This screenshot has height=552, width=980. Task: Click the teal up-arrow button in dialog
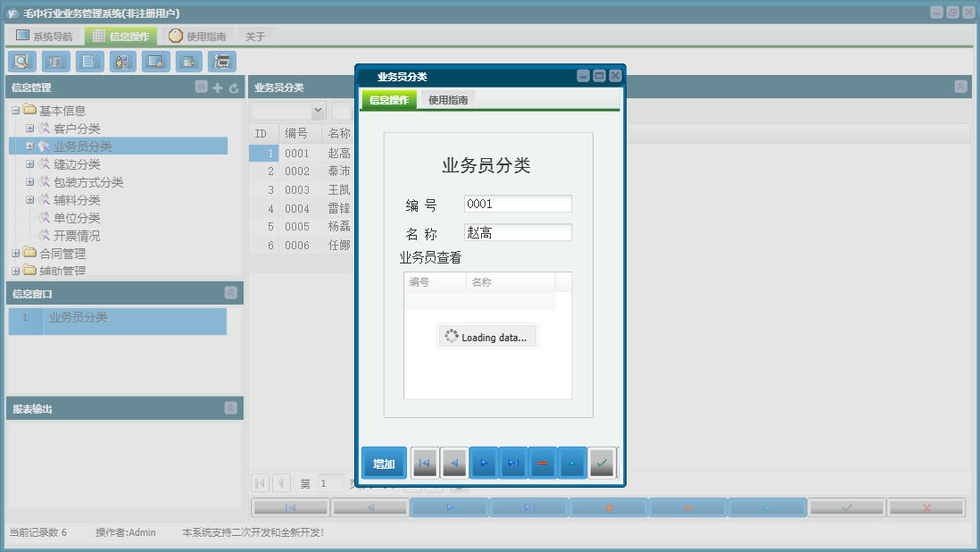[x=572, y=464]
